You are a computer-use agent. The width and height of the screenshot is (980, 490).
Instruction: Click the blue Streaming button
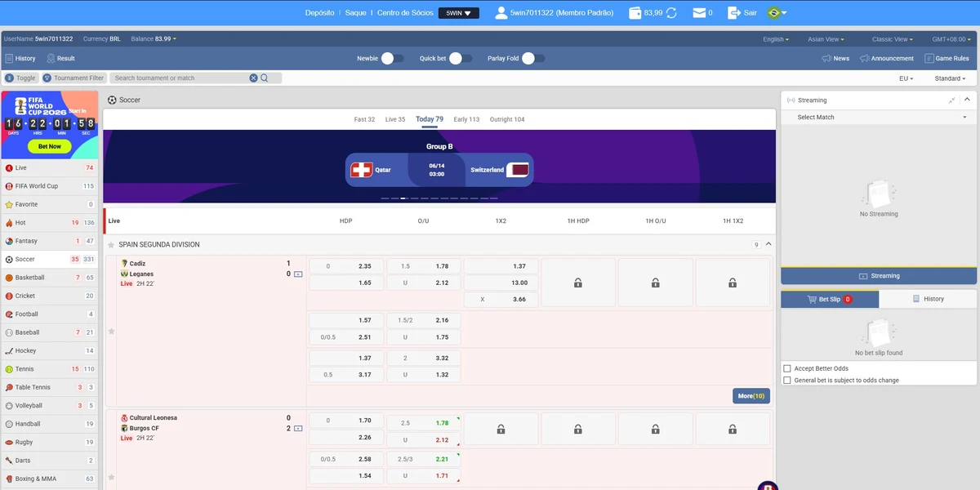[879, 276]
